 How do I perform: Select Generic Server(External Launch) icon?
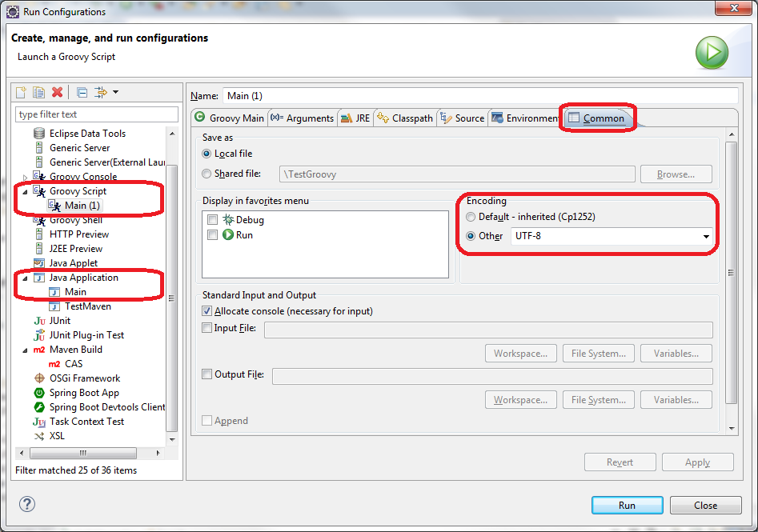(x=39, y=162)
